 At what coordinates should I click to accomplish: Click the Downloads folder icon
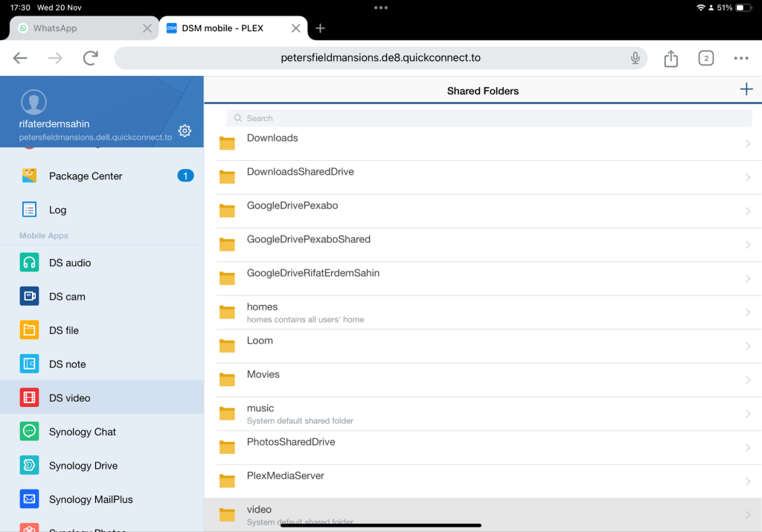coord(227,144)
